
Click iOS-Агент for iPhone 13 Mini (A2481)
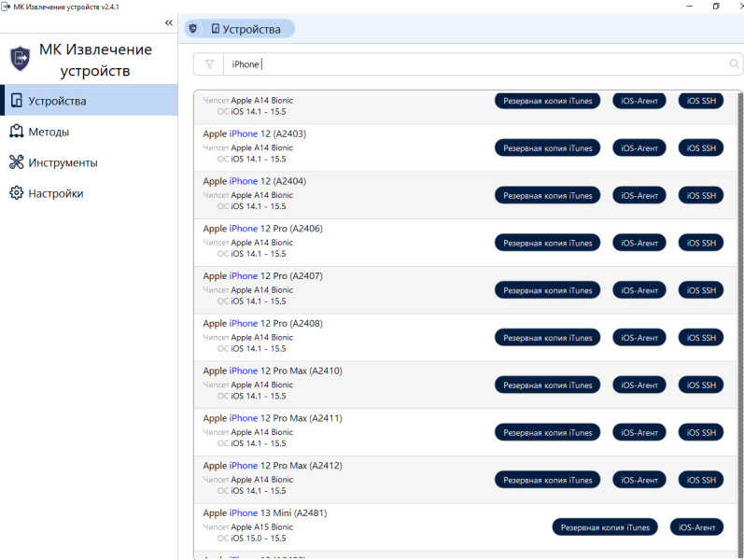(696, 527)
